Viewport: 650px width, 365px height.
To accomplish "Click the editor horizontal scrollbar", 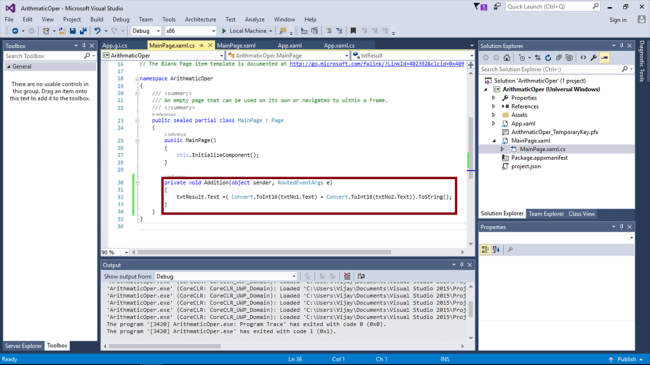I will (264, 252).
